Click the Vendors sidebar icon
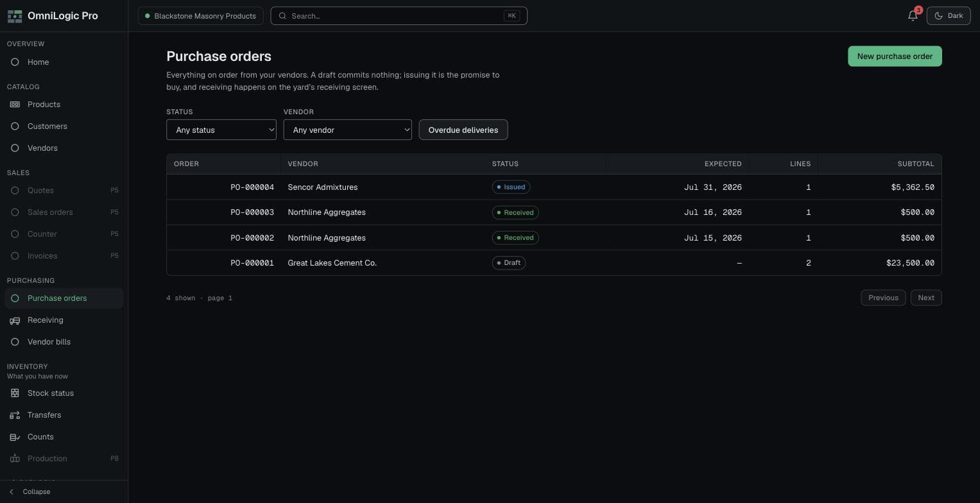 pos(15,148)
